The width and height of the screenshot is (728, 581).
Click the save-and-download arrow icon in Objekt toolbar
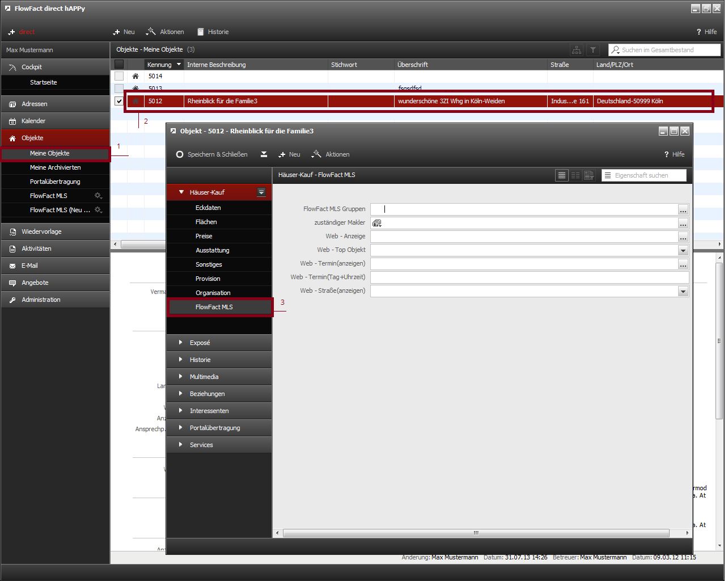point(264,154)
